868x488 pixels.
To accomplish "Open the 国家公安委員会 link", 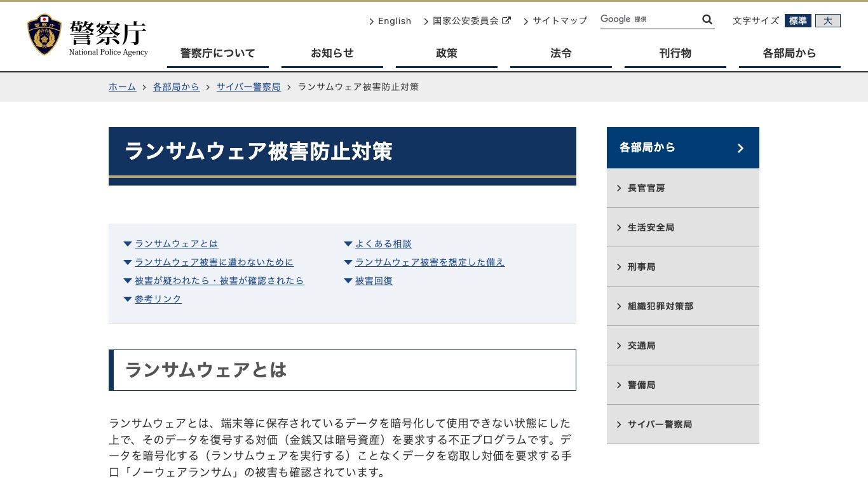I will tap(466, 21).
